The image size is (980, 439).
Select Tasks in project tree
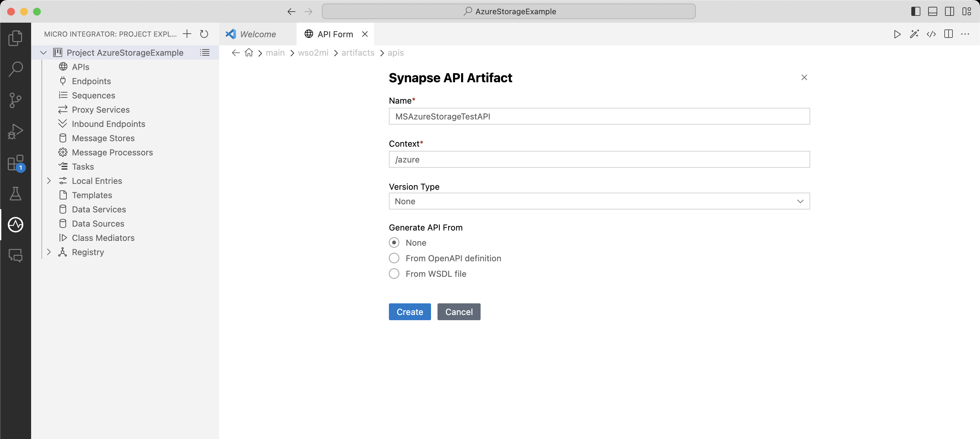point(125,166)
